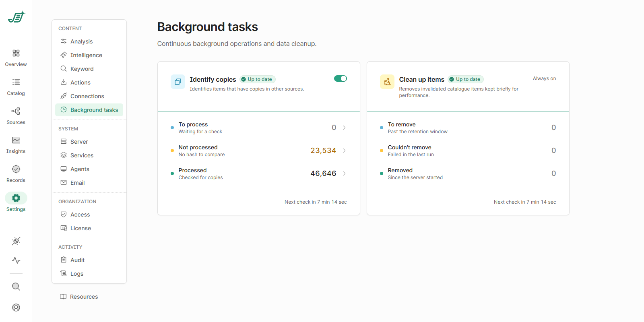Image resolution: width=644 pixels, height=322 pixels.
Task: Open the Email settings page
Action: [89, 183]
